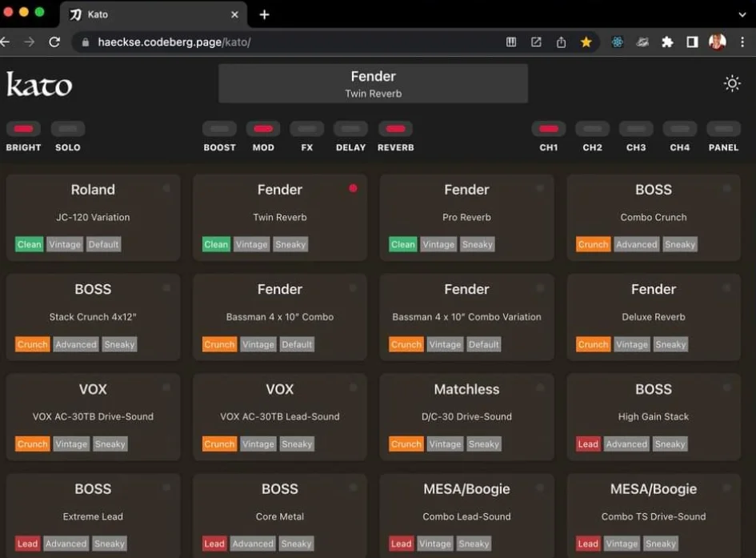
Task: Select channel CH3
Action: click(x=636, y=129)
